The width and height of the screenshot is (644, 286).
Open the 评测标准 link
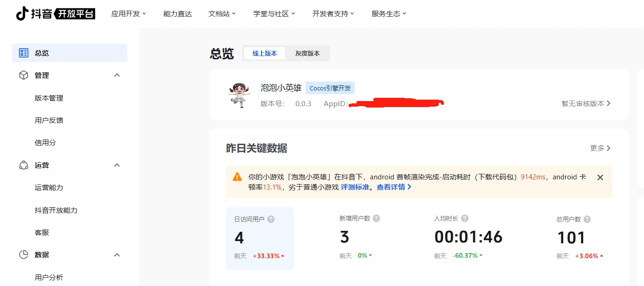(x=355, y=187)
